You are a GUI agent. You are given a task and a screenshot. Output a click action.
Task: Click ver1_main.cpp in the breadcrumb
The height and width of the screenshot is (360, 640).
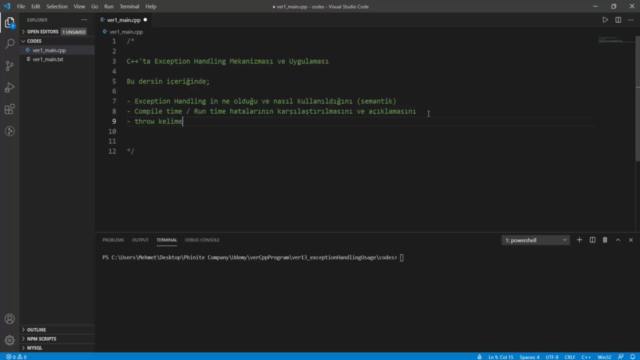(x=126, y=31)
